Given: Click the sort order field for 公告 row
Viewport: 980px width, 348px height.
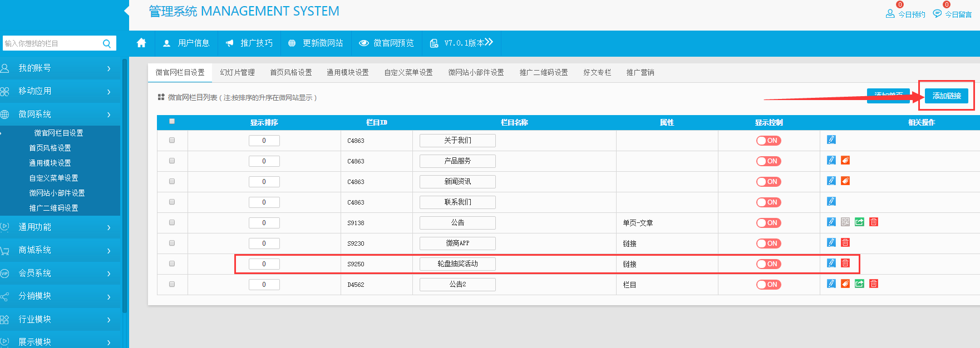Looking at the screenshot, I should (x=264, y=223).
